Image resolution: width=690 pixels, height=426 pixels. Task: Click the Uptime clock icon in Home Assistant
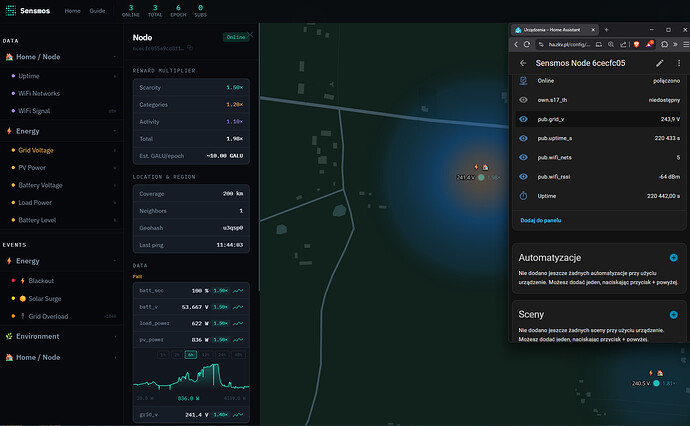(x=523, y=196)
